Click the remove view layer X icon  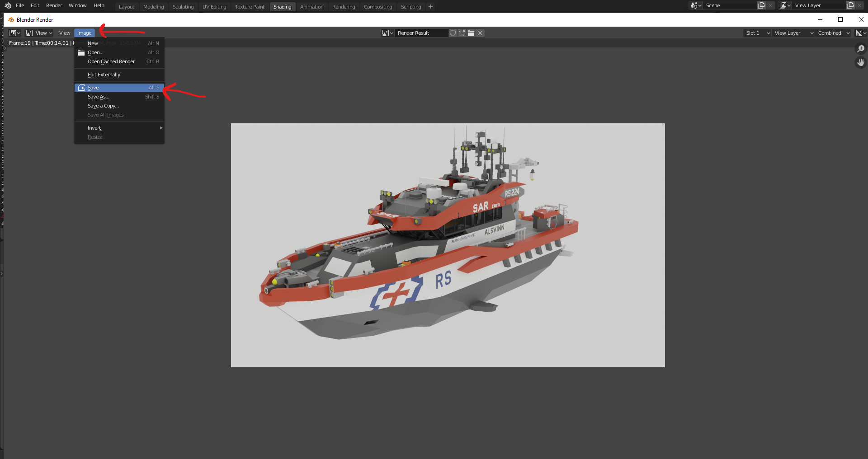[x=859, y=6]
